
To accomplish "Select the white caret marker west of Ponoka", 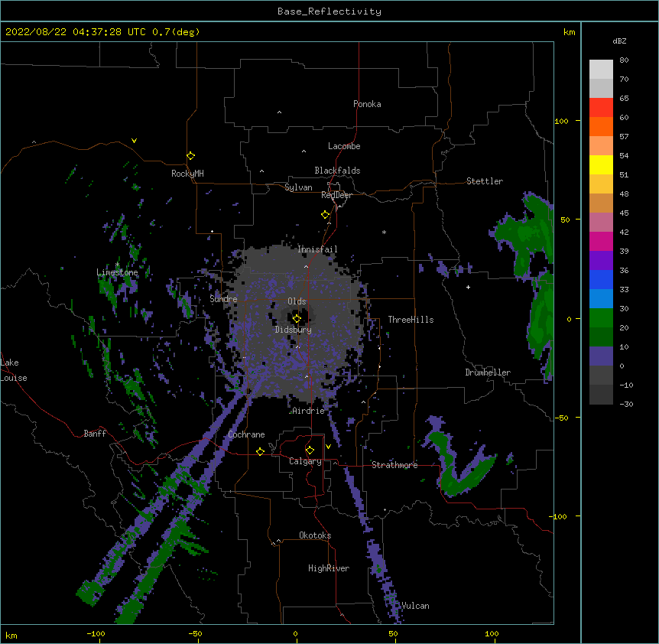I will coord(279,112).
